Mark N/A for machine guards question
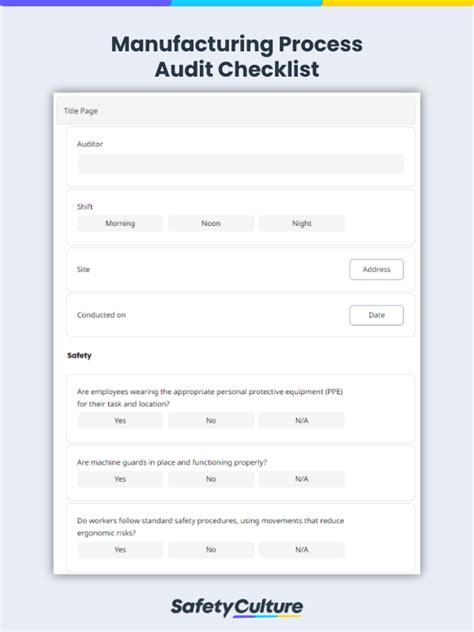Image resolution: width=474 pixels, height=632 pixels. (301, 479)
